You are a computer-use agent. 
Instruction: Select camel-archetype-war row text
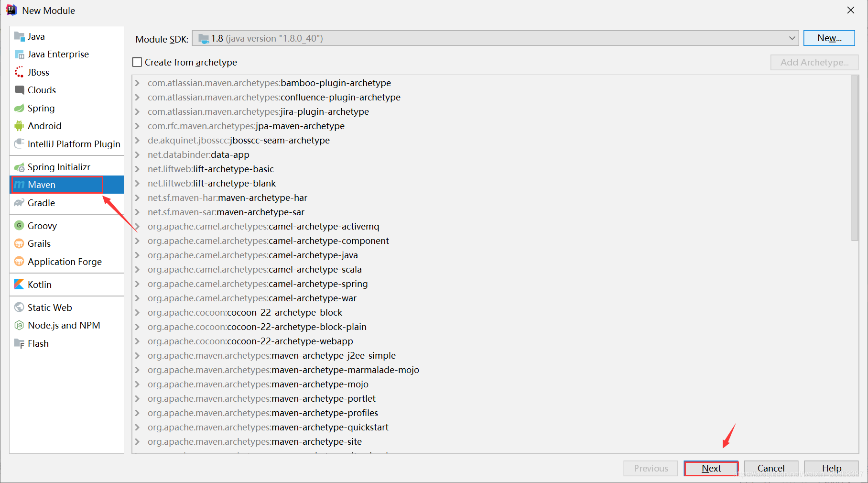tap(252, 298)
